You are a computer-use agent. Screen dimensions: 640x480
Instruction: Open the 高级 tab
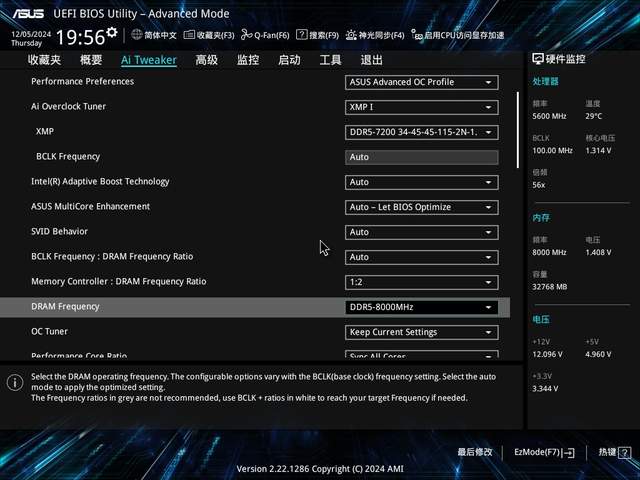(207, 60)
